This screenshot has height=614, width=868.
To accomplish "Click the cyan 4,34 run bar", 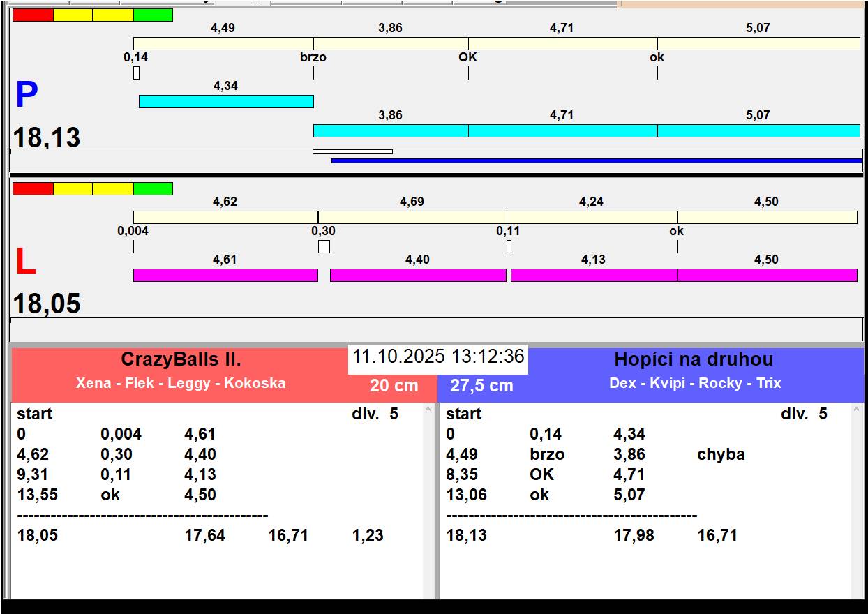I will (226, 101).
